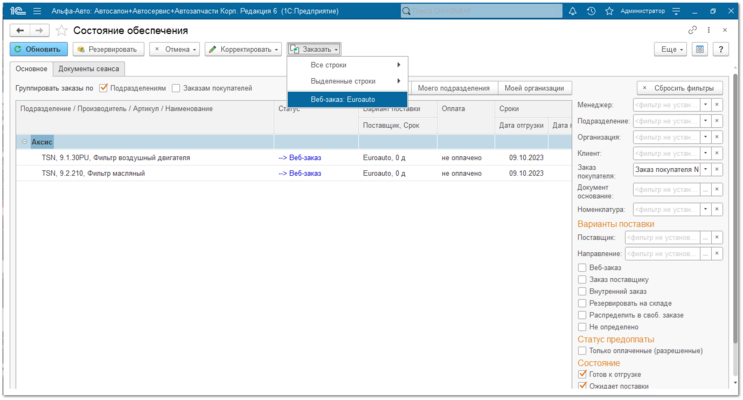Click Сбросить фильтры button
Image resolution: width=743 pixels, height=400 pixels.
[680, 88]
